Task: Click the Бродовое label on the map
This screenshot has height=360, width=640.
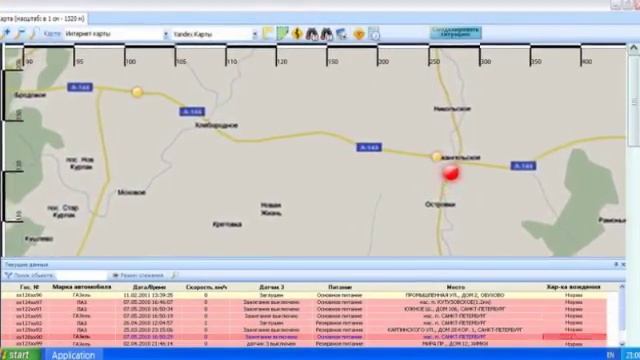Action: point(30,95)
